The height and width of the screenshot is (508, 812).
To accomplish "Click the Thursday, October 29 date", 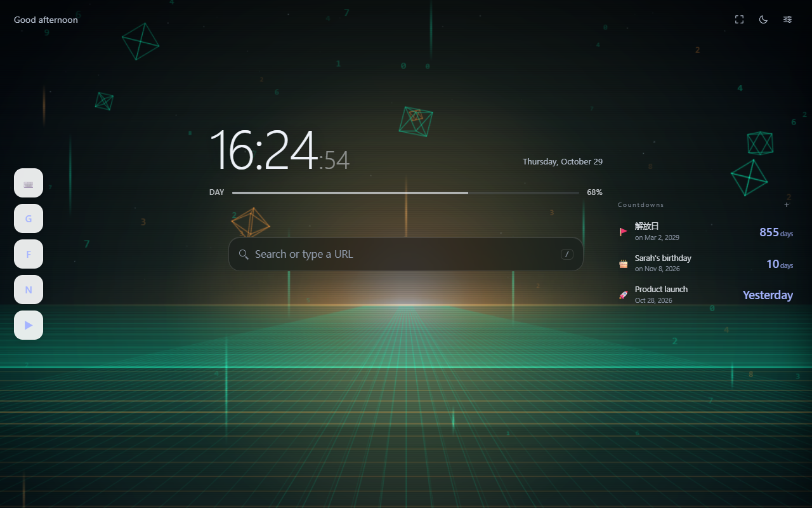I will pyautogui.click(x=563, y=161).
